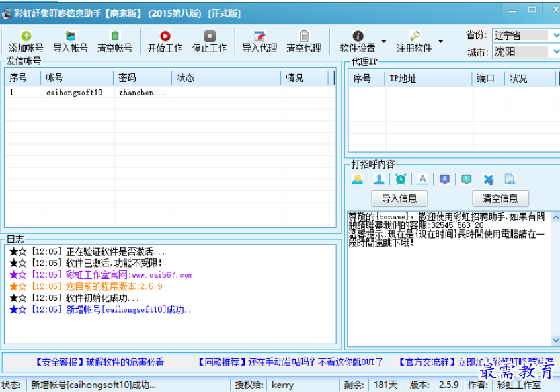Expand the 软件设置 dropdown arrow
560x392 pixels.
[x=384, y=42]
